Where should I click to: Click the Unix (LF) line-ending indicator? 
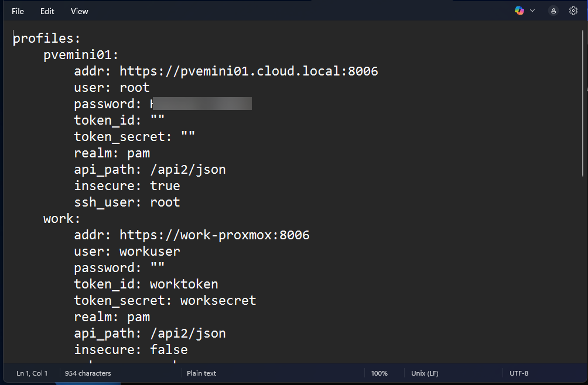coord(424,373)
